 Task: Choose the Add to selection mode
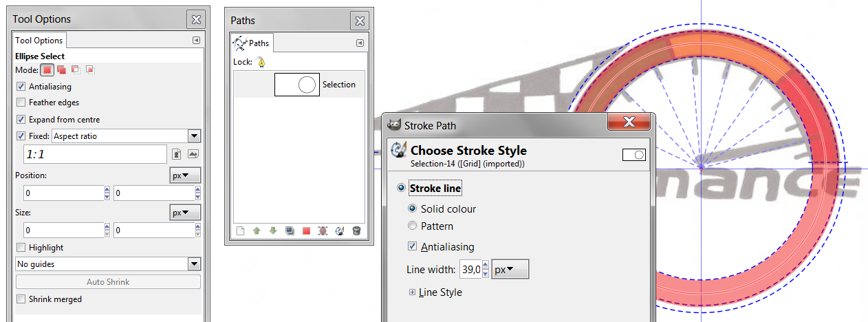click(x=61, y=69)
